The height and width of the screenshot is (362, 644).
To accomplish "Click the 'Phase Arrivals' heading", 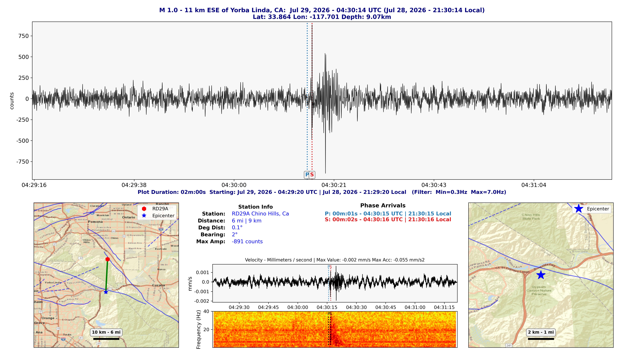I will click(383, 206).
